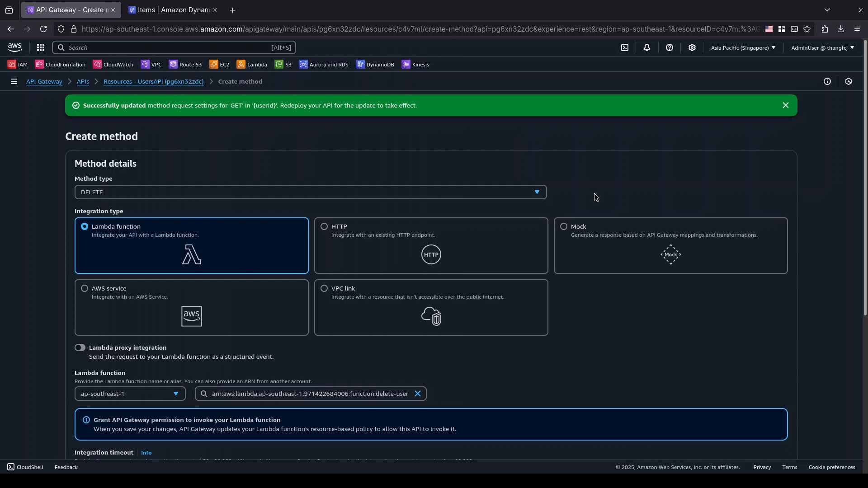The width and height of the screenshot is (868, 488).
Task: Open the Kinesis shortcut
Action: pyautogui.click(x=415, y=65)
